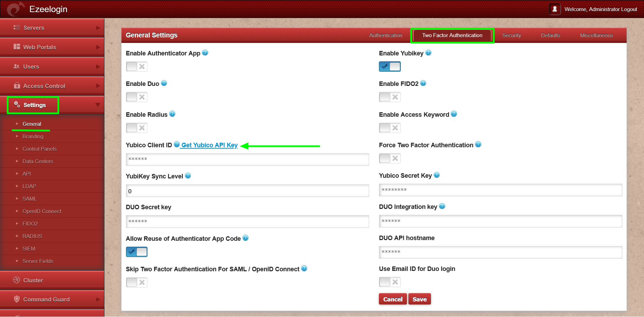Switch to the Security tab
Image resolution: width=644 pixels, height=317 pixels.
511,35
